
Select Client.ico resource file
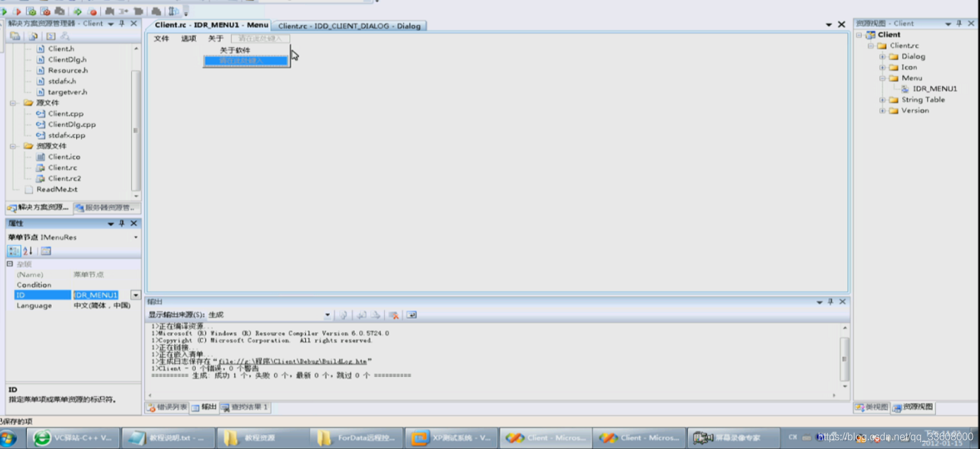pos(64,156)
